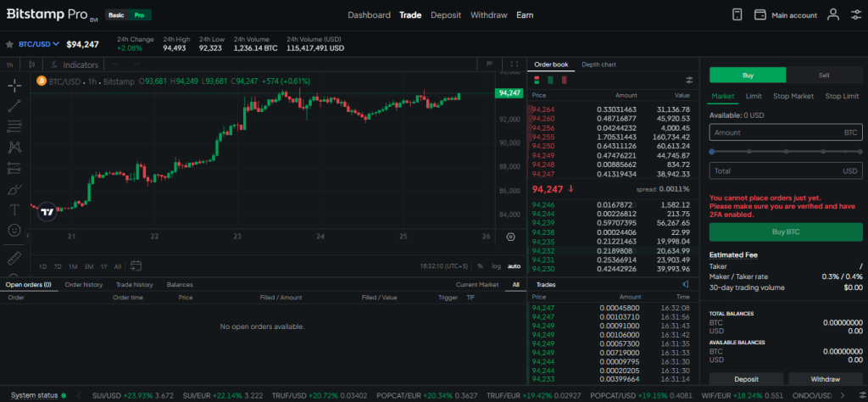Screen dimensions: 868x402
Task: Toggle log scale on chart
Action: pos(496,266)
